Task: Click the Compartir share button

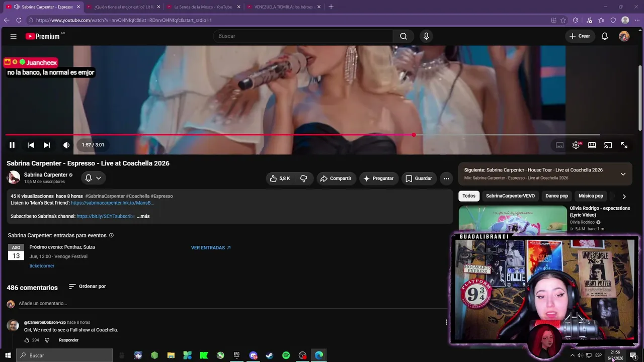Action: [x=336, y=178]
